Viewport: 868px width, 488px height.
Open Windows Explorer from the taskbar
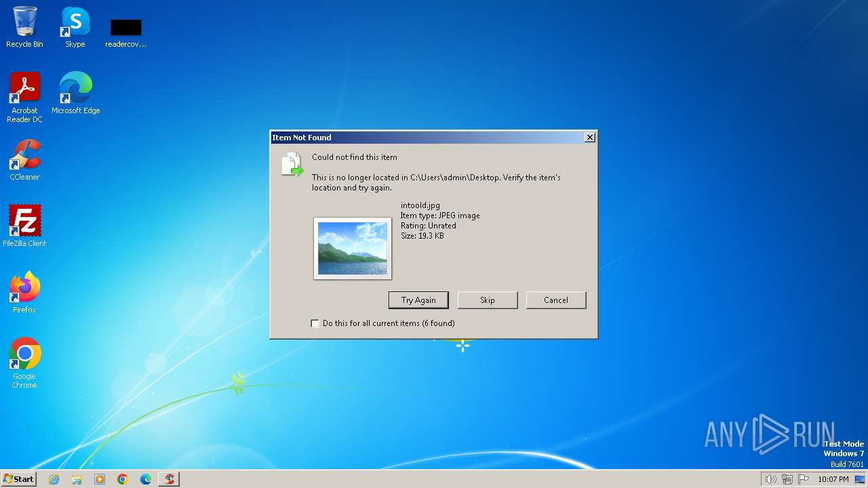pos(77,479)
